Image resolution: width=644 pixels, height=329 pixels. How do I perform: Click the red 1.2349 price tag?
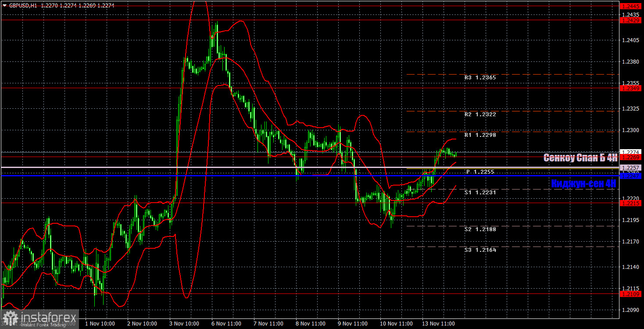pos(631,88)
